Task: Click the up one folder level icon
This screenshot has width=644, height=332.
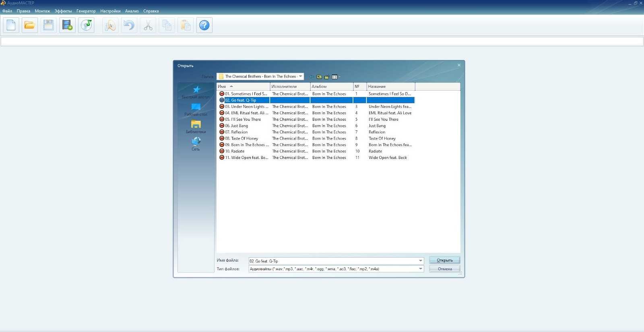Action: (x=319, y=77)
